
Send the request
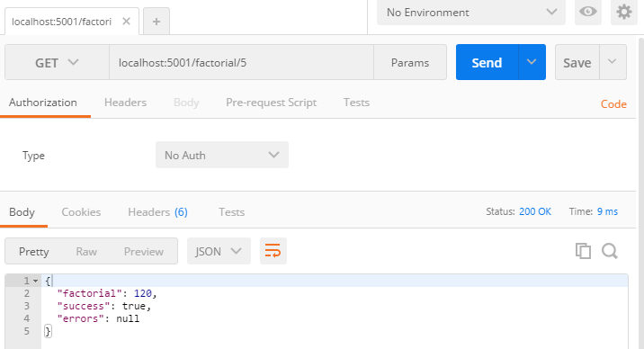click(x=487, y=62)
